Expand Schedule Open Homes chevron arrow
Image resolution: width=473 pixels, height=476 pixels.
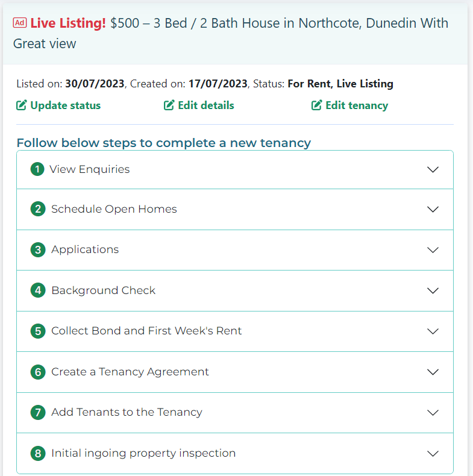click(x=433, y=209)
